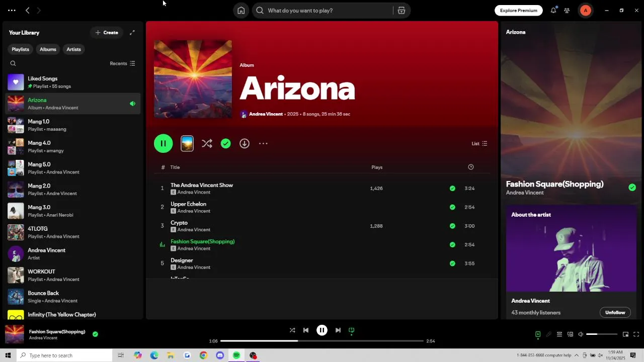Open the What's New notification bell
644x362 pixels.
tap(553, 11)
